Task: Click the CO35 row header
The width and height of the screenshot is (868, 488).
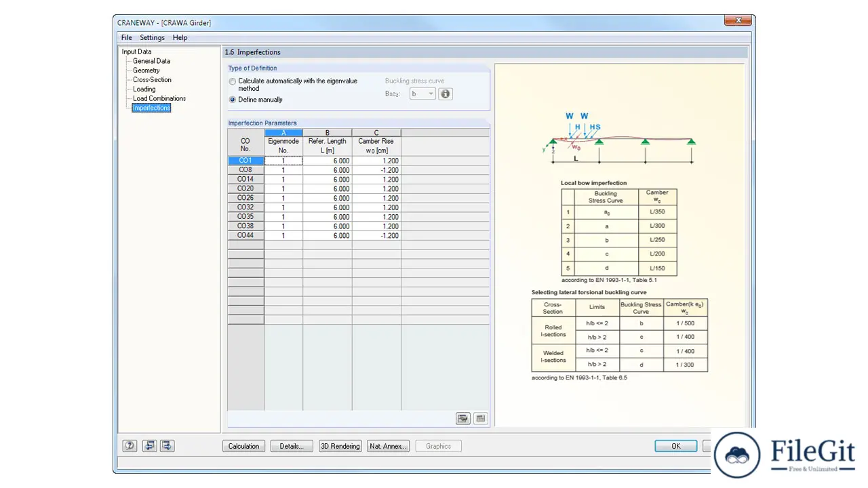Action: (245, 217)
